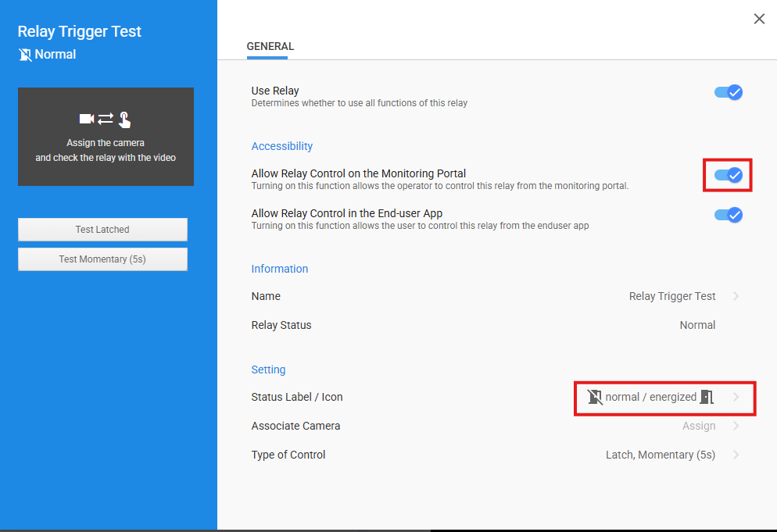777x532 pixels.
Task: Click the normal state icon in Status Label
Action: (595, 397)
